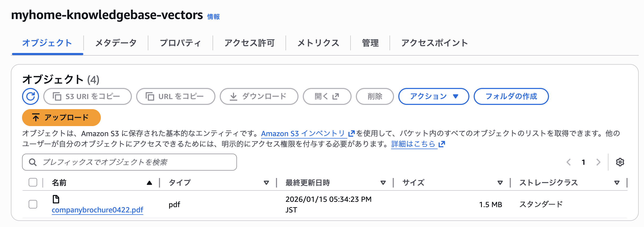Open table preferences gear icon
The image size is (644, 227).
pyautogui.click(x=620, y=162)
